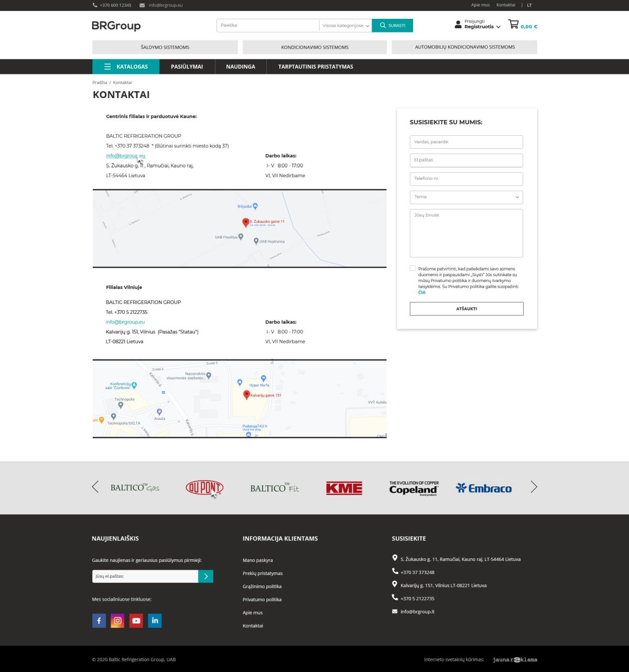Open the DuPont brand logo
629x672 pixels.
[x=204, y=487]
